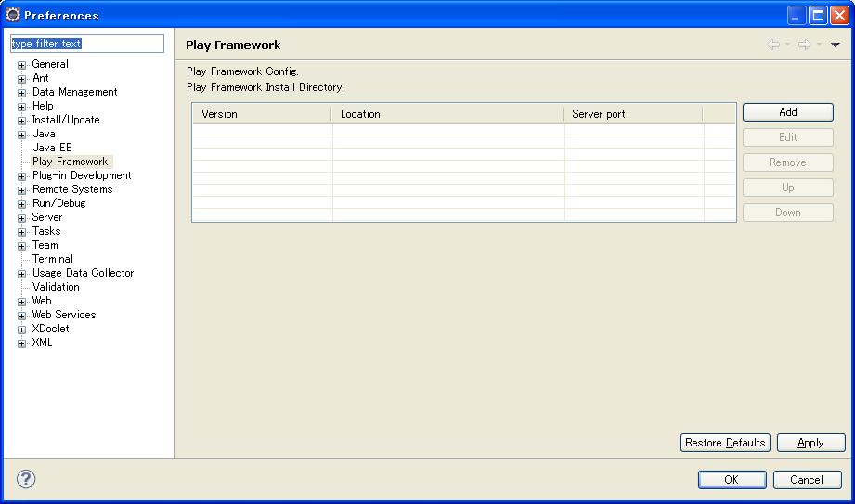Select Data Management in the tree
Screen dimensions: 855x504
pyautogui.click(x=74, y=92)
